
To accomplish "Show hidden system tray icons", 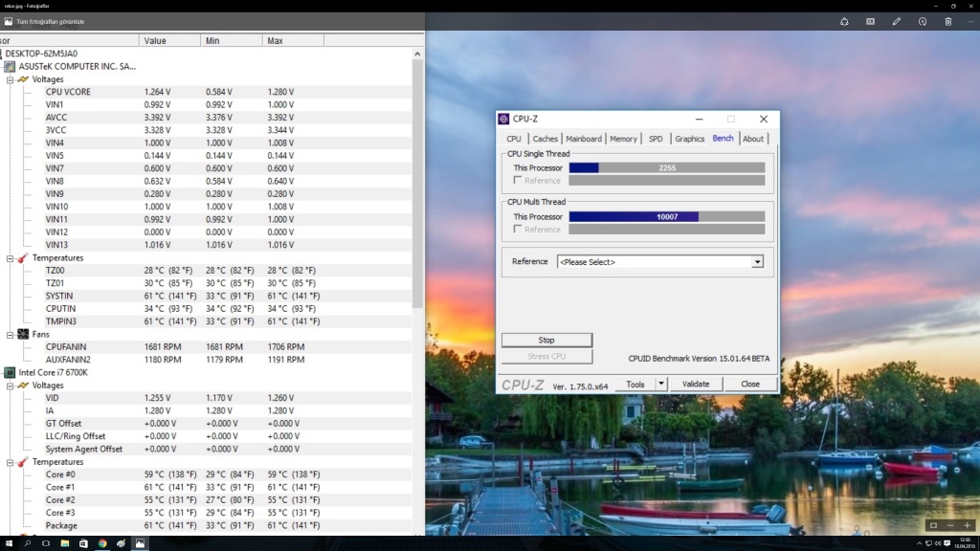I will (920, 543).
